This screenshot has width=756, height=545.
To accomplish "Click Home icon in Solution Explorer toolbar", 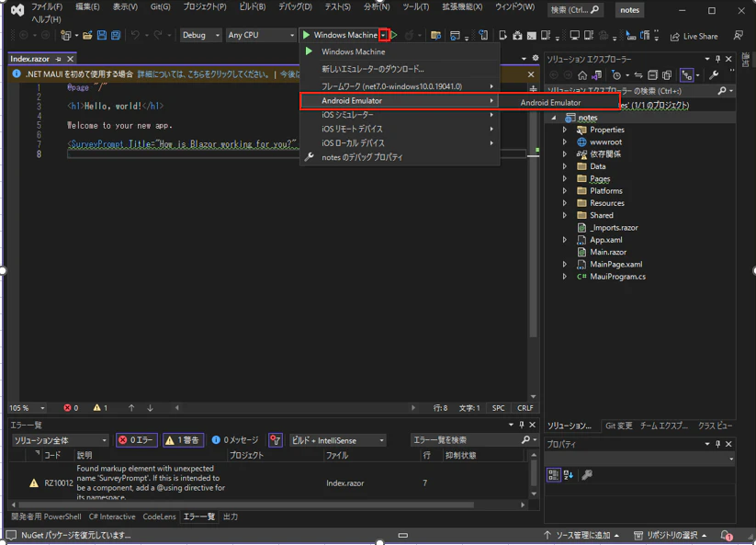I will click(x=582, y=75).
